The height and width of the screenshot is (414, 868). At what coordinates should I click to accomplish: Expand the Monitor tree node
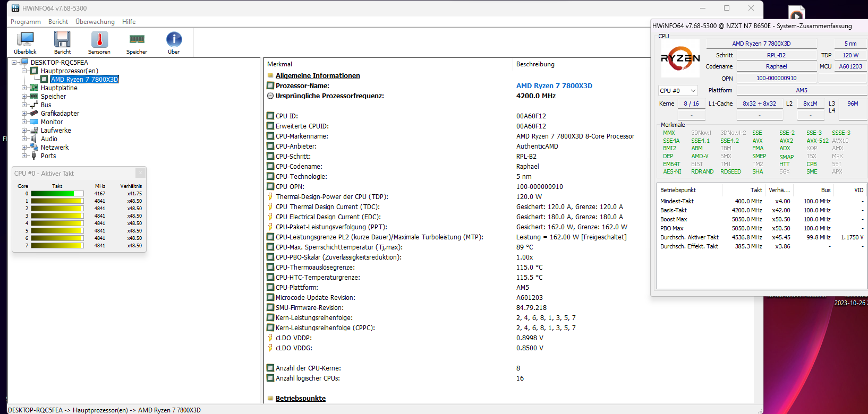(24, 122)
